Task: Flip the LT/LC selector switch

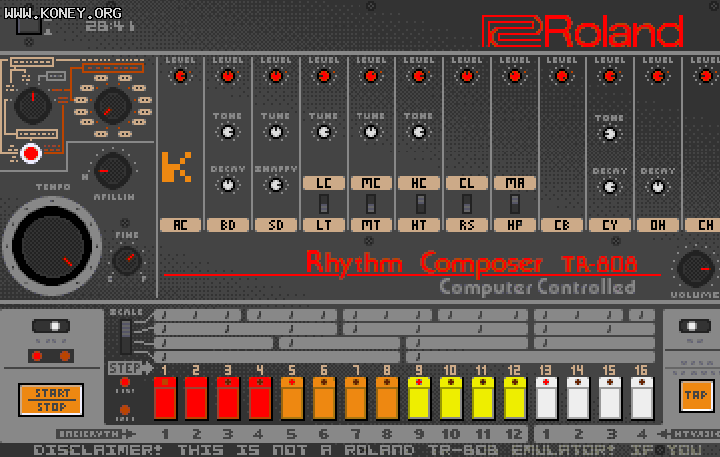Action: [x=324, y=204]
